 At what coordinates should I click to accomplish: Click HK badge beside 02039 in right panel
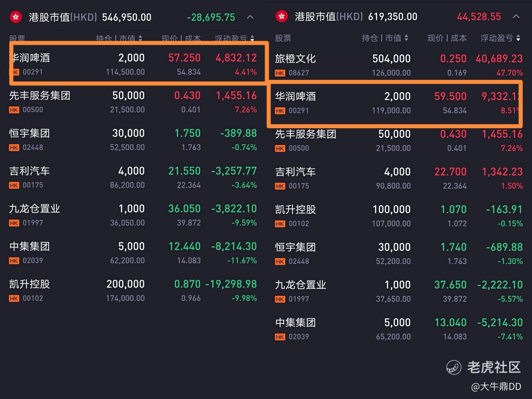tap(280, 337)
